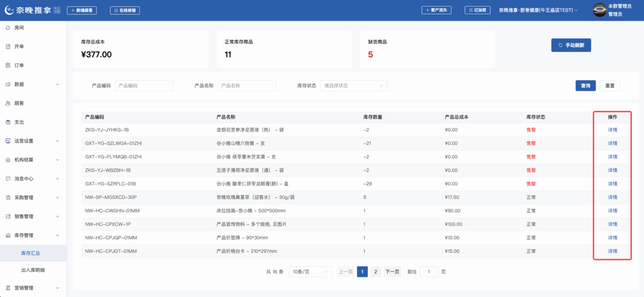This screenshot has width=644, height=297.
Task: Expand the 采购管理 chevron
Action: (x=57, y=197)
